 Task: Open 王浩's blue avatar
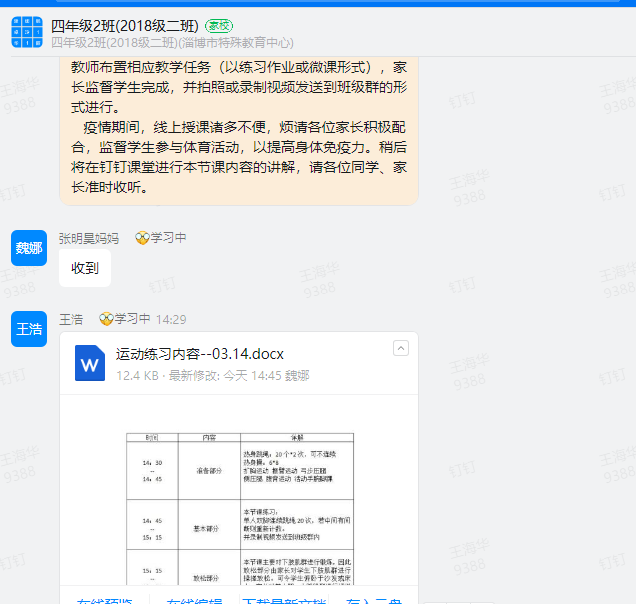click(x=29, y=329)
